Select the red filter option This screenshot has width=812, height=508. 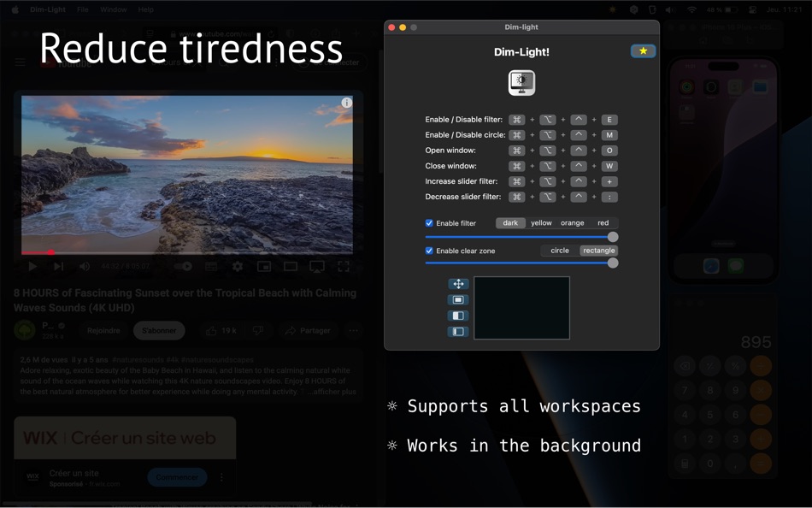(603, 223)
